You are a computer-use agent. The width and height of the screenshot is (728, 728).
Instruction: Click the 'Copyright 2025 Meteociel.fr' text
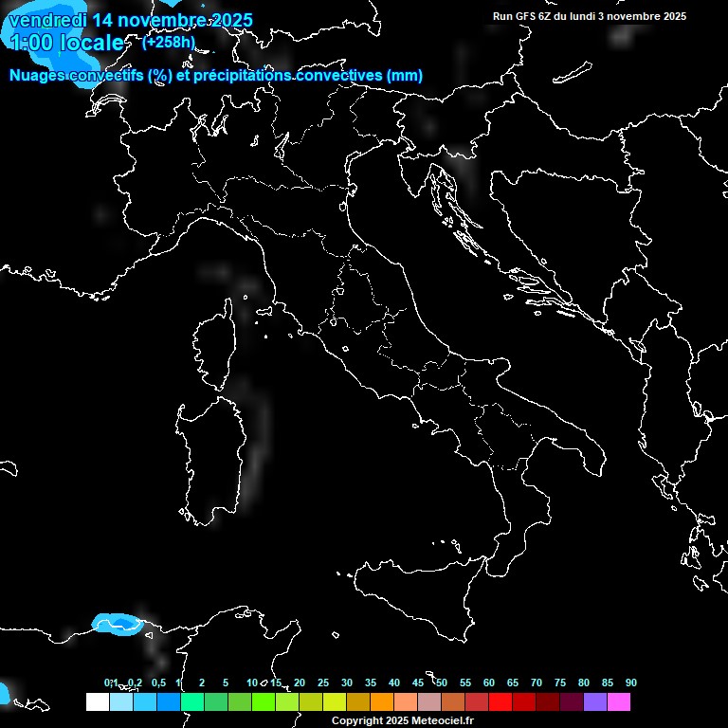(x=403, y=720)
